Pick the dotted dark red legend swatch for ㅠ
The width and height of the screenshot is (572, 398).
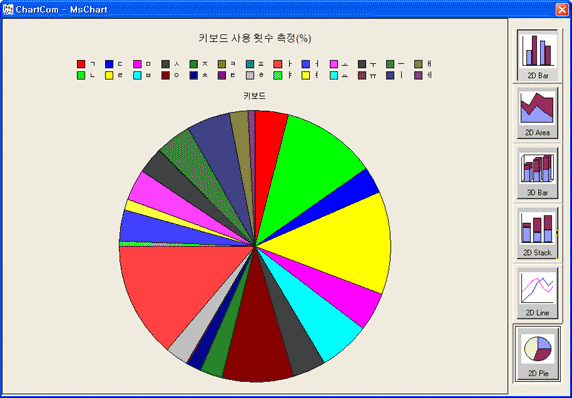[362, 76]
